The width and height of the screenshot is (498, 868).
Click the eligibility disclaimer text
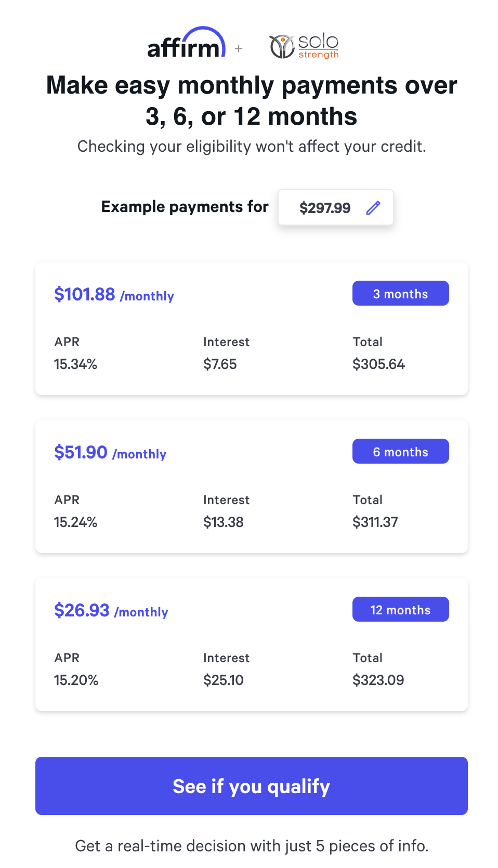tap(252, 147)
